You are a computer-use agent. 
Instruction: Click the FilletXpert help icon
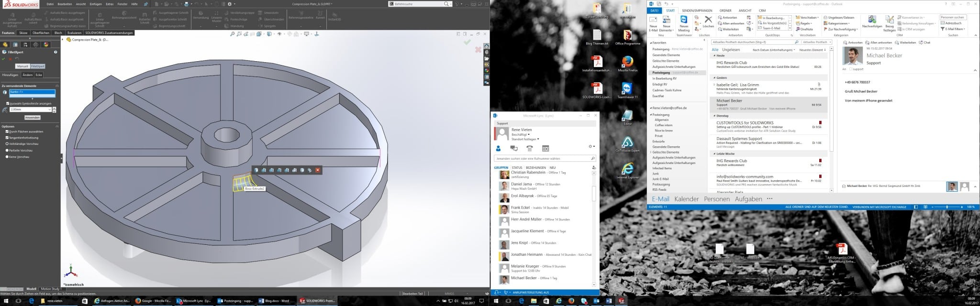click(x=56, y=52)
